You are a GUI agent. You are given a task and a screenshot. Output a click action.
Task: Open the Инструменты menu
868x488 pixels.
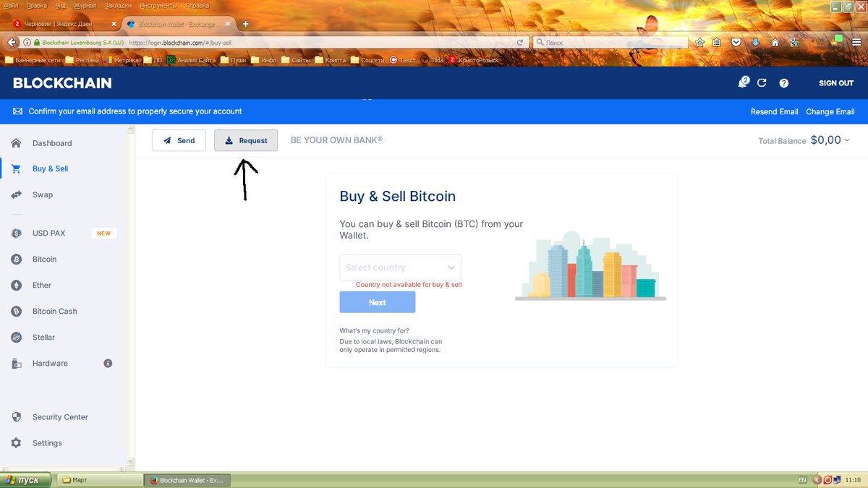pos(159,5)
